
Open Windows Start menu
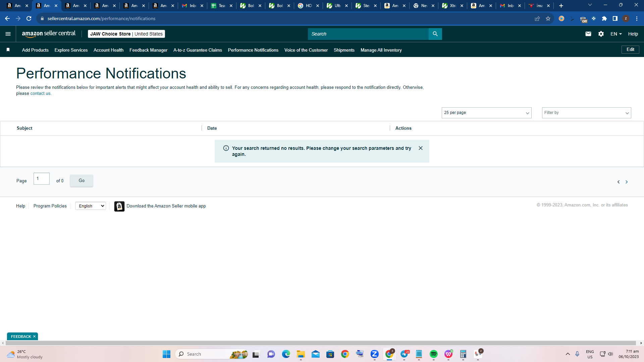click(x=167, y=354)
